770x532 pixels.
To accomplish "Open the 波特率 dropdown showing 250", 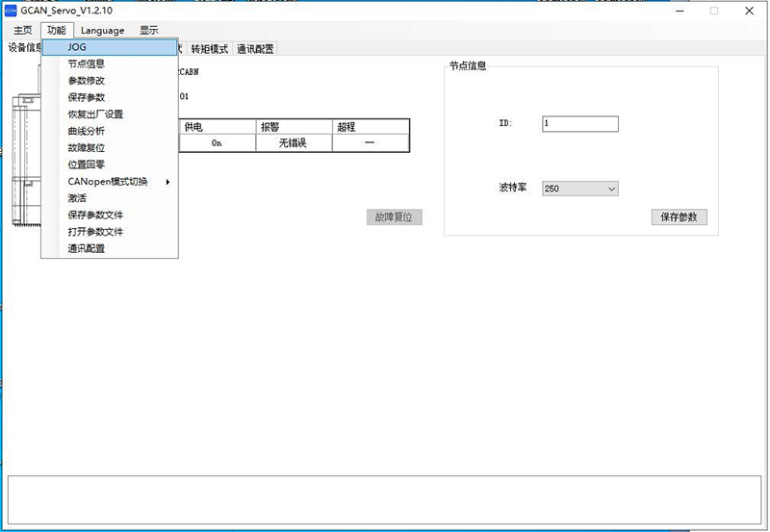I will 579,189.
